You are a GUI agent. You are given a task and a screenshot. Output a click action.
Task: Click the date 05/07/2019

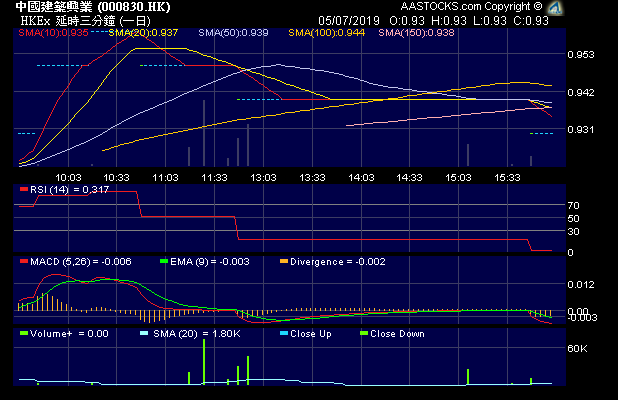[349, 21]
